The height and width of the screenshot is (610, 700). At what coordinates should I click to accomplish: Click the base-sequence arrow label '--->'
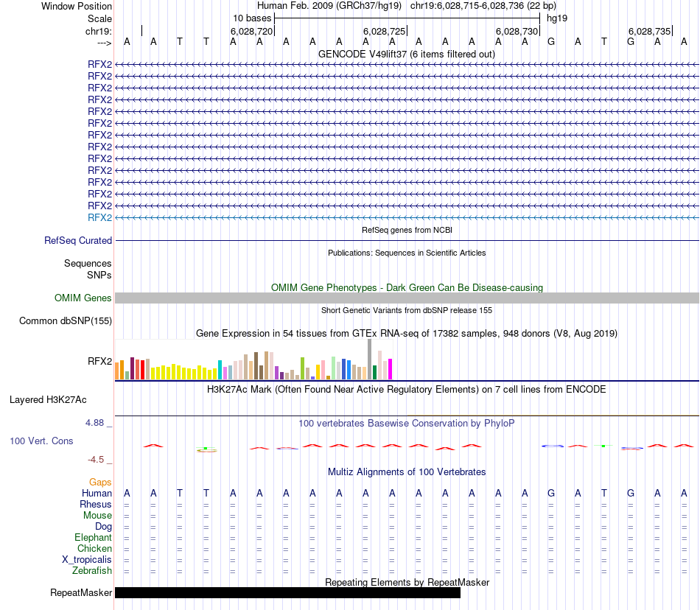(105, 43)
